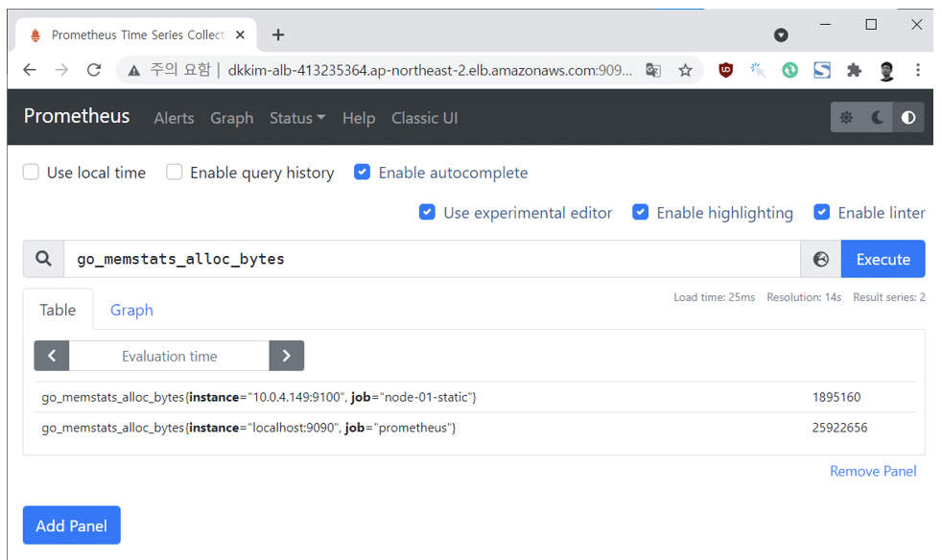The image size is (942, 560).
Task: Click the Remove Panel link
Action: point(873,471)
